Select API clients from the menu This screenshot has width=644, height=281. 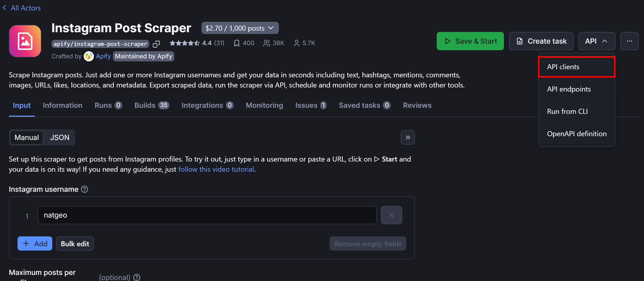click(563, 66)
